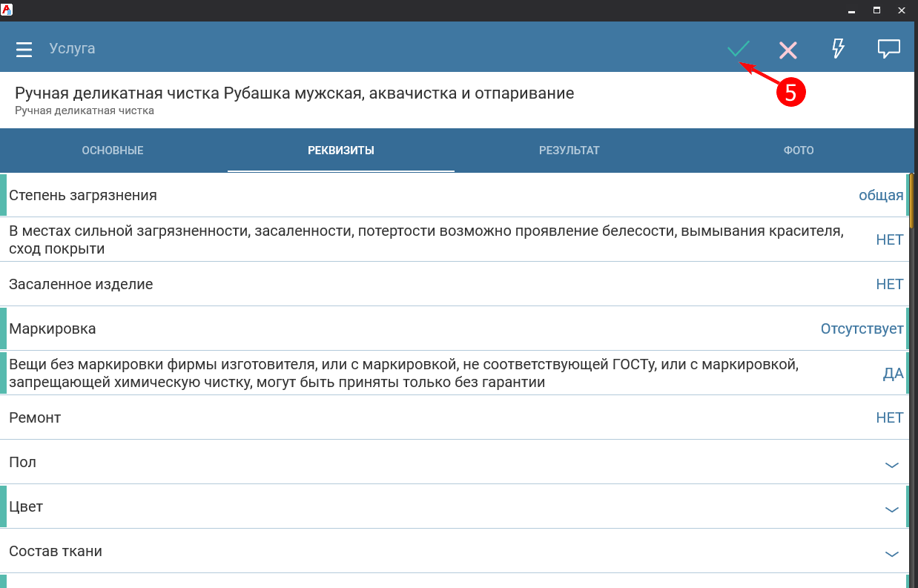Maximize the application window
This screenshot has width=918, height=588.
(876, 10)
